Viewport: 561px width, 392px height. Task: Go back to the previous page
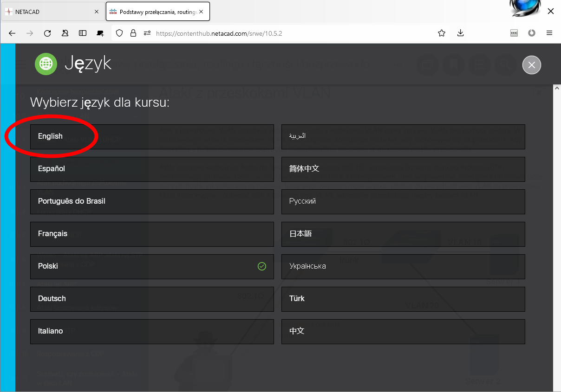[12, 33]
